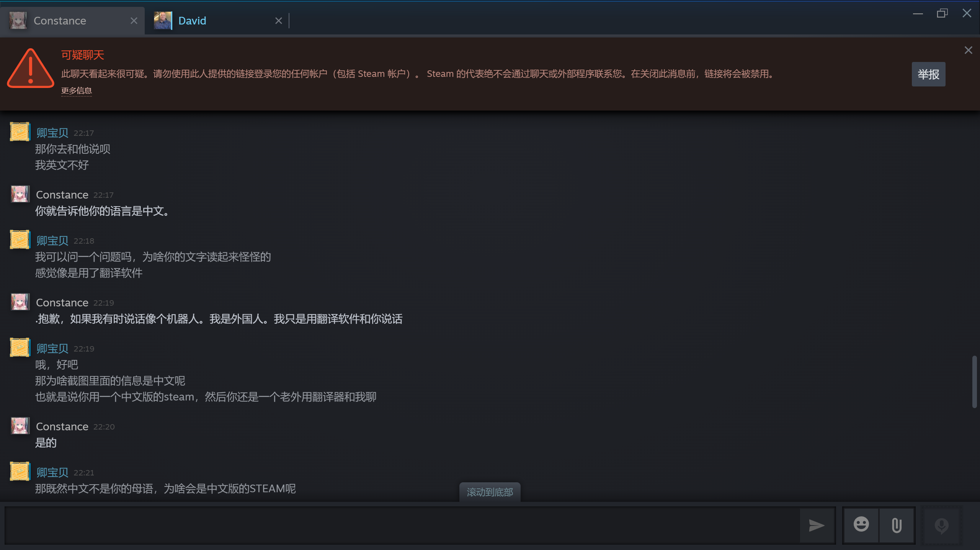The width and height of the screenshot is (980, 550).
Task: Open 卿宝贝's avatar at 22:17 message
Action: click(x=20, y=132)
